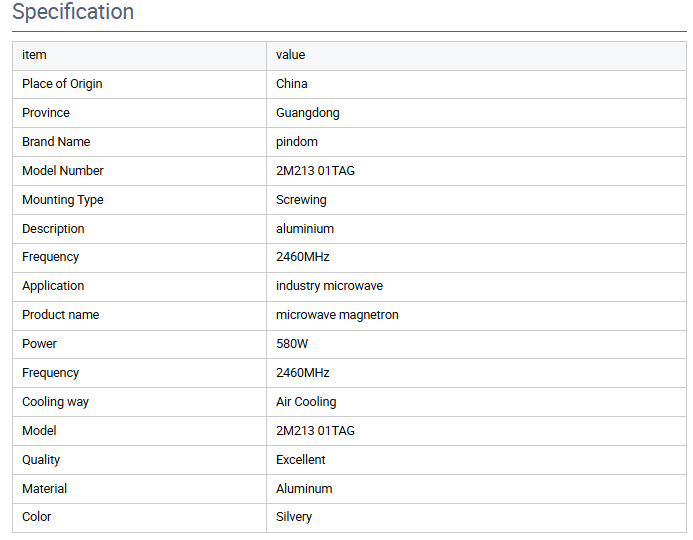Click the "Mounting Type" label

pos(63,200)
